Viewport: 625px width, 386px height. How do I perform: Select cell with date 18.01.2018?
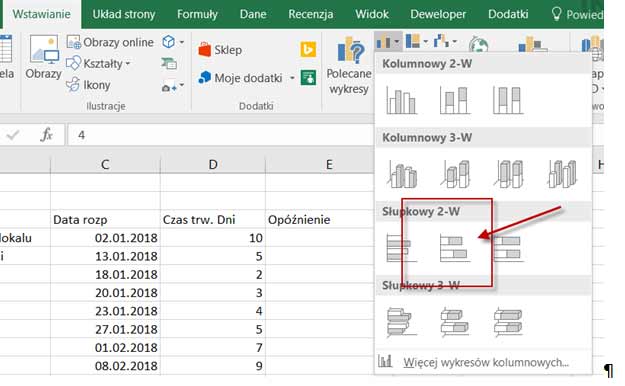click(105, 275)
